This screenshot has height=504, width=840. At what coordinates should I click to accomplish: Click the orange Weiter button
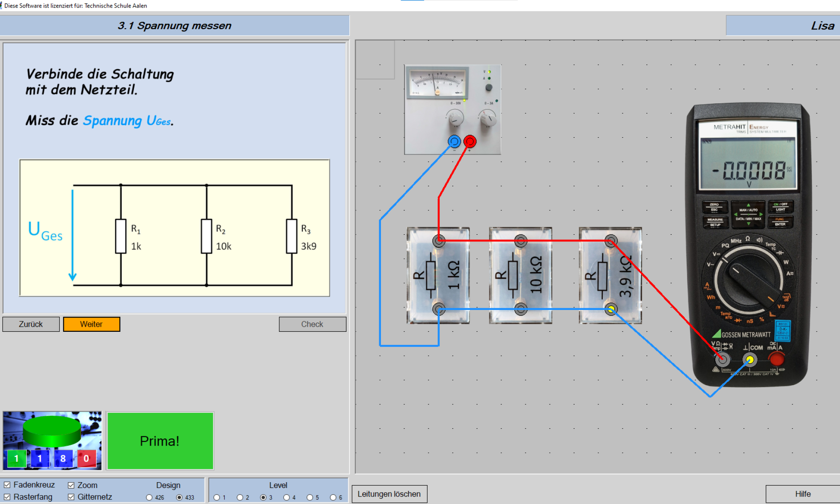(x=92, y=324)
